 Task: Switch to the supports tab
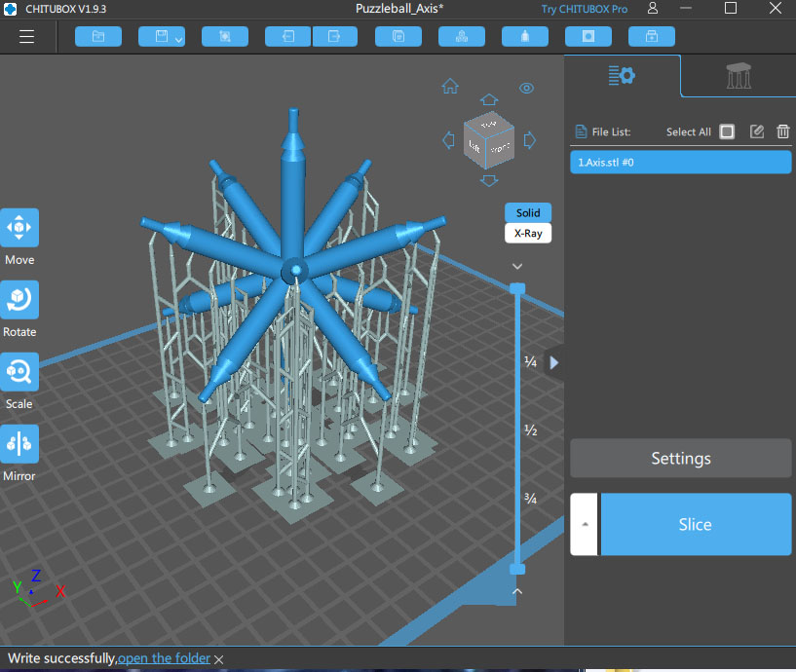738,76
